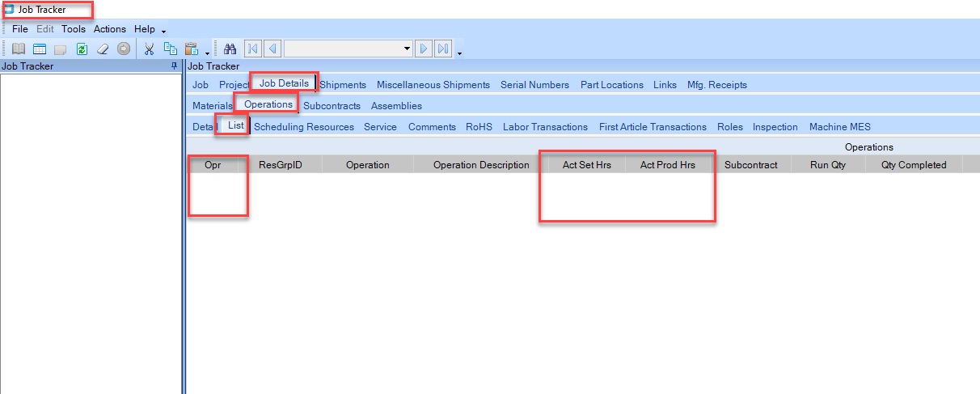Click the Clear eraser icon

103,49
